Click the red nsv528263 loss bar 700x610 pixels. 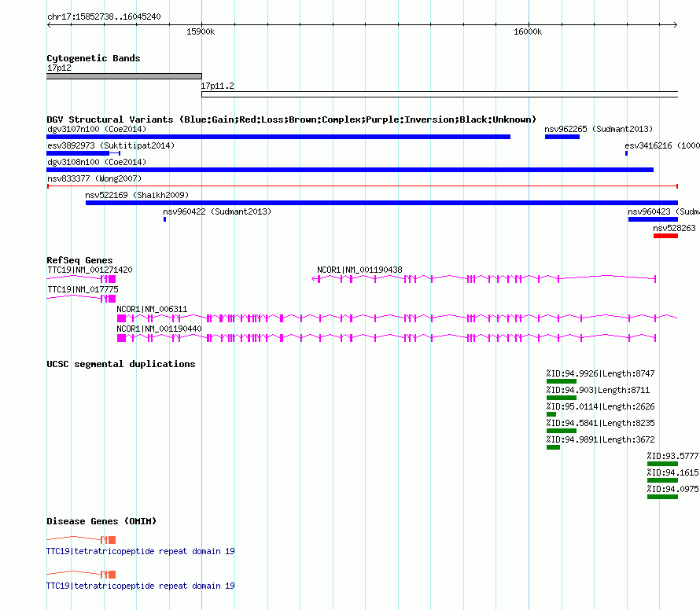point(665,236)
